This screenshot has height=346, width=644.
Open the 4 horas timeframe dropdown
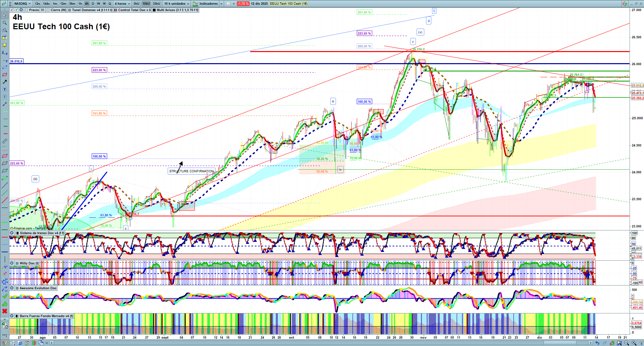122,4
